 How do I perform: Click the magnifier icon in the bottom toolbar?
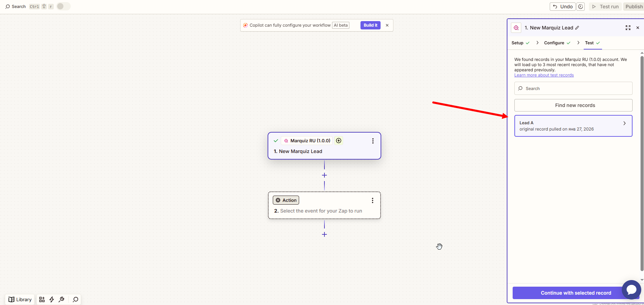(x=75, y=299)
